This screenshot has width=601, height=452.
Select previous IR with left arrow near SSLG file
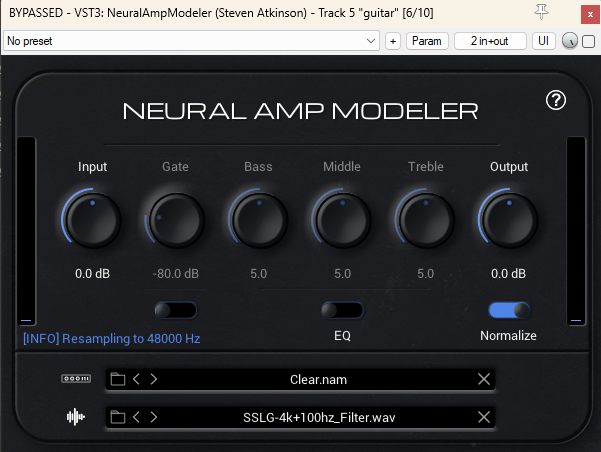136,417
